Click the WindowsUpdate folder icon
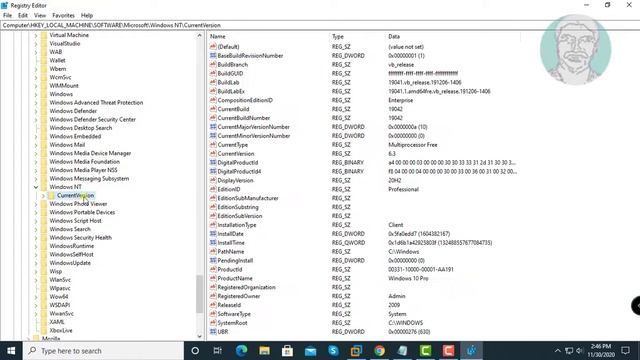 (44, 263)
